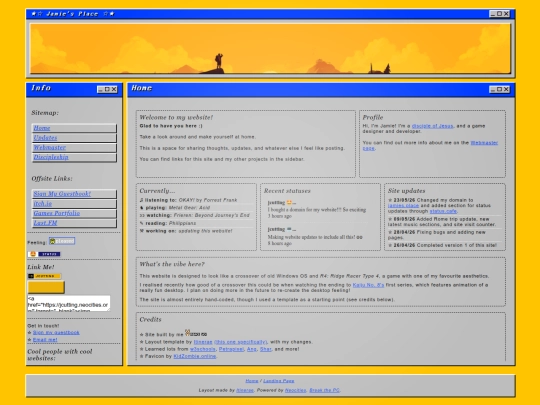Open the Last.FM offsite link
The width and height of the screenshot is (540, 405).
[74, 223]
